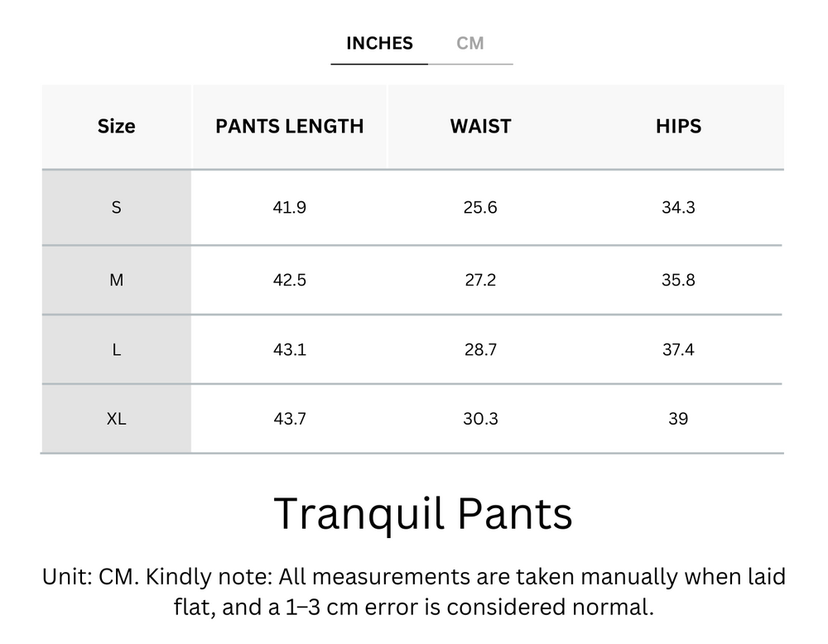Switch to the CM tab
The height and width of the screenshot is (644, 828).
click(470, 43)
